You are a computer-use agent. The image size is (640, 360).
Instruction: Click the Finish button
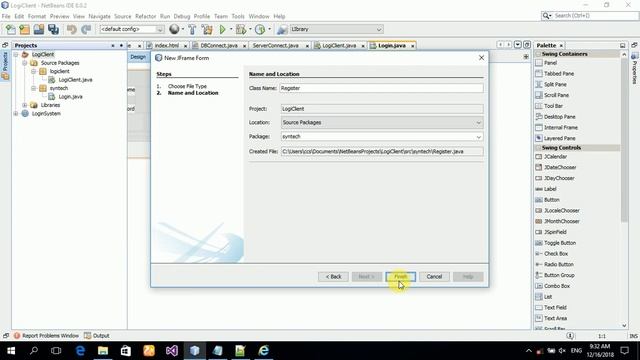coord(400,277)
